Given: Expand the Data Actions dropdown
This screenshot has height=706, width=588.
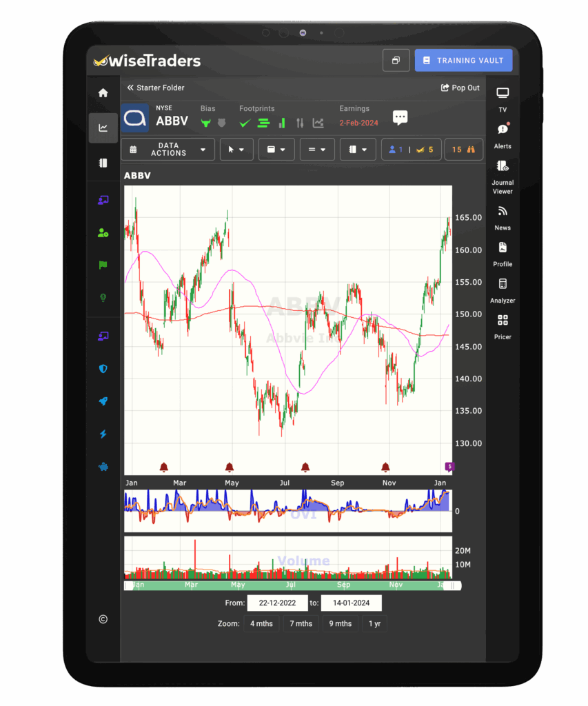Looking at the screenshot, I should (x=168, y=150).
